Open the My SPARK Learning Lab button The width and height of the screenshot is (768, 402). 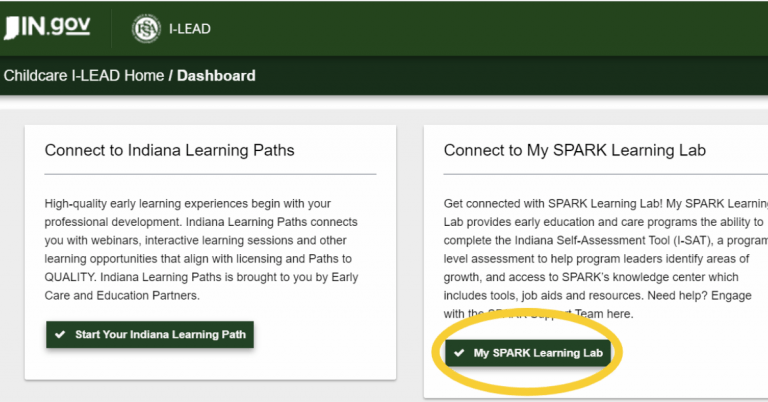pyautogui.click(x=527, y=353)
